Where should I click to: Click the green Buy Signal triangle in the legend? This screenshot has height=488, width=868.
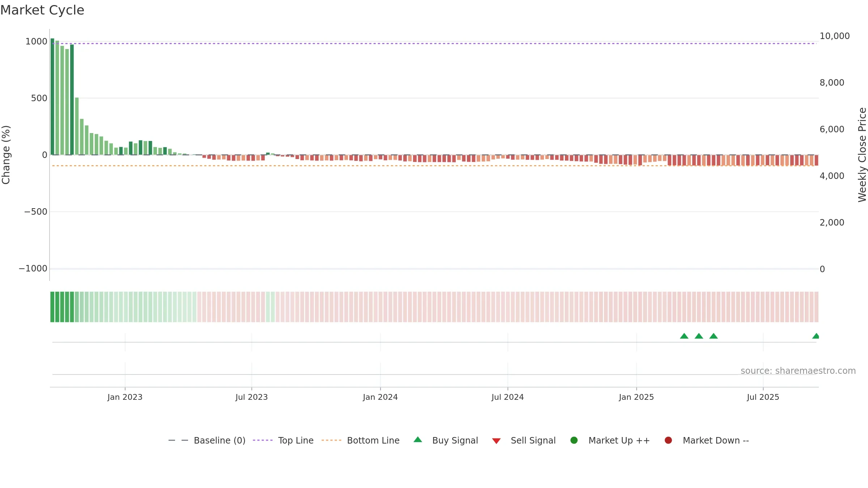(x=418, y=440)
